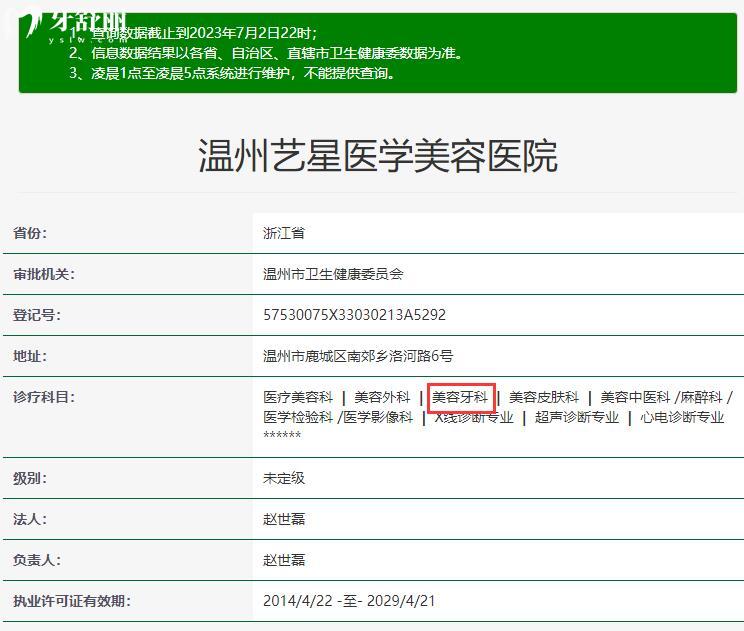Click the 地址 row label
The width and height of the screenshot is (744, 631).
[x=30, y=356]
